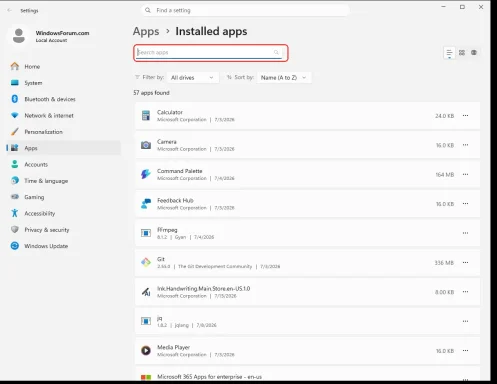Open Windows Update settings
This screenshot has width=497, height=384.
(x=63, y=246)
